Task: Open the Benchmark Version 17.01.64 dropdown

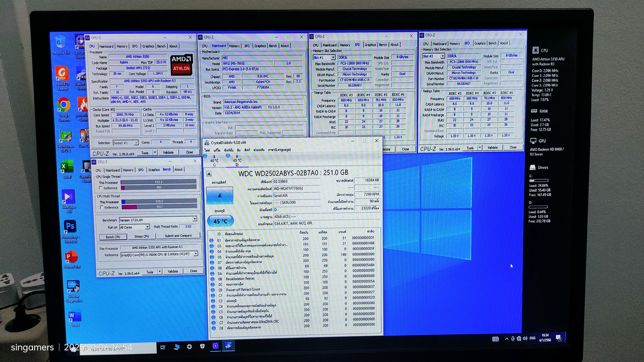Action: [158, 219]
